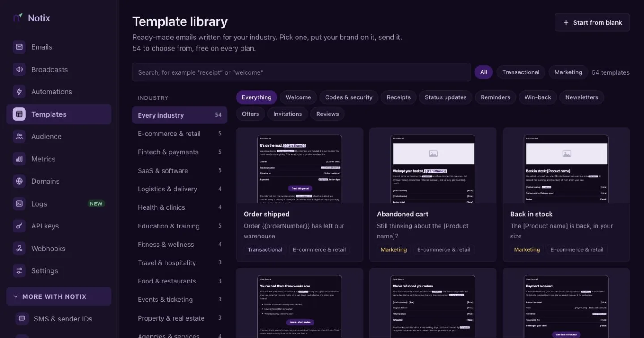Screen dimensions: 644x338
Task: Select the Everything category chip
Action: (257, 97)
